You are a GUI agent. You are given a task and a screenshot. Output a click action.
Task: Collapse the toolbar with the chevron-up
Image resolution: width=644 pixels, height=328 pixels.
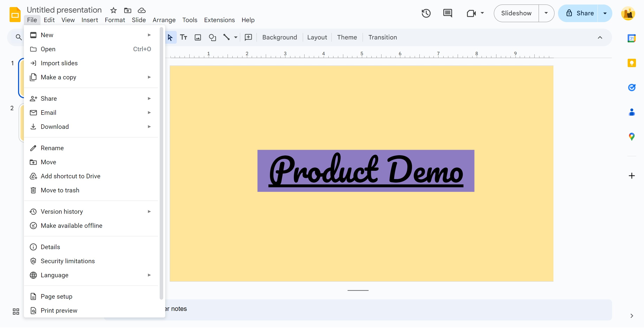coord(600,37)
